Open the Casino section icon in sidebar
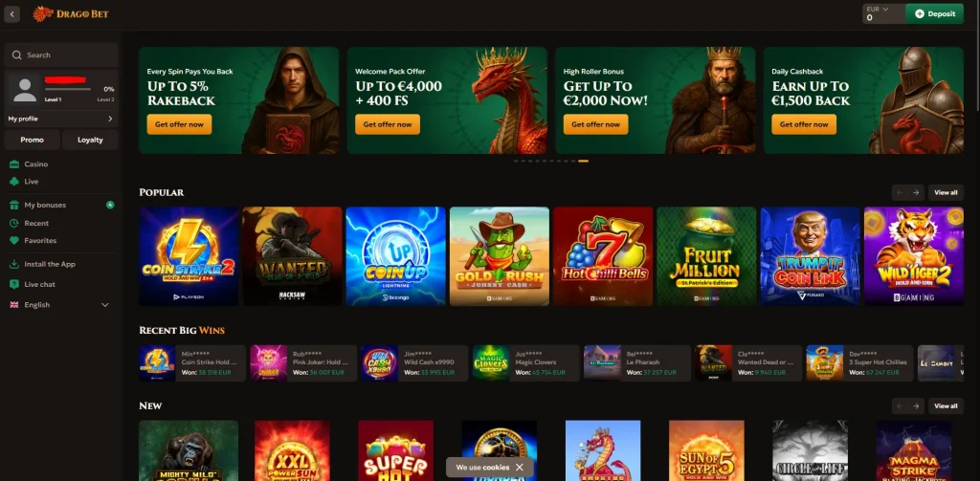This screenshot has height=481, width=980. [14, 164]
